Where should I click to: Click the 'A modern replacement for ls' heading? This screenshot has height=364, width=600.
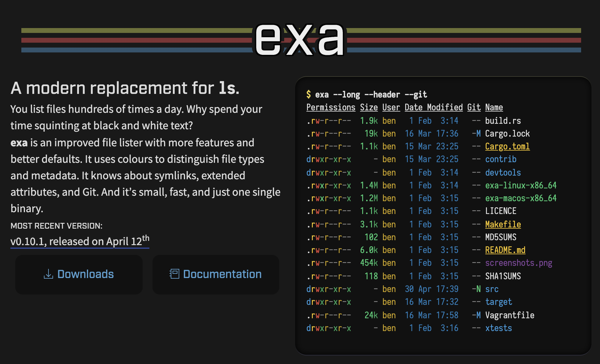point(125,88)
